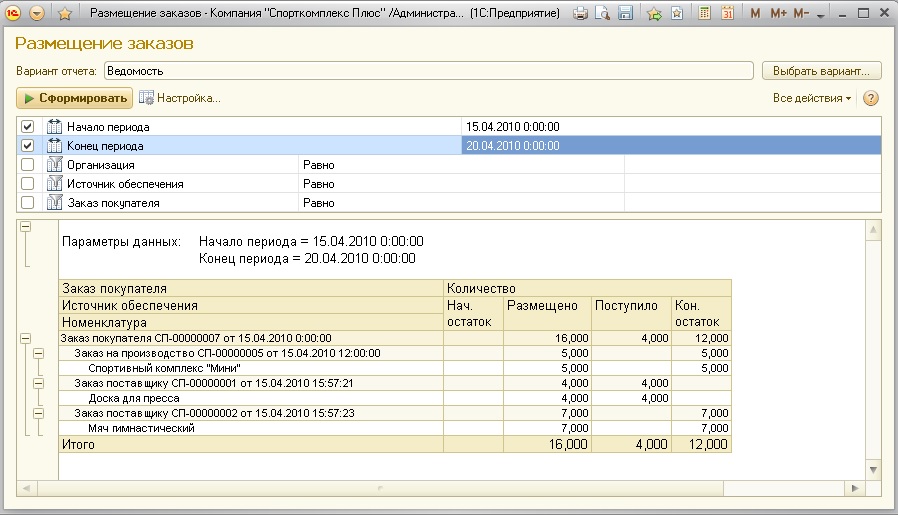Enable the Организация filter checkbox

tap(28, 165)
